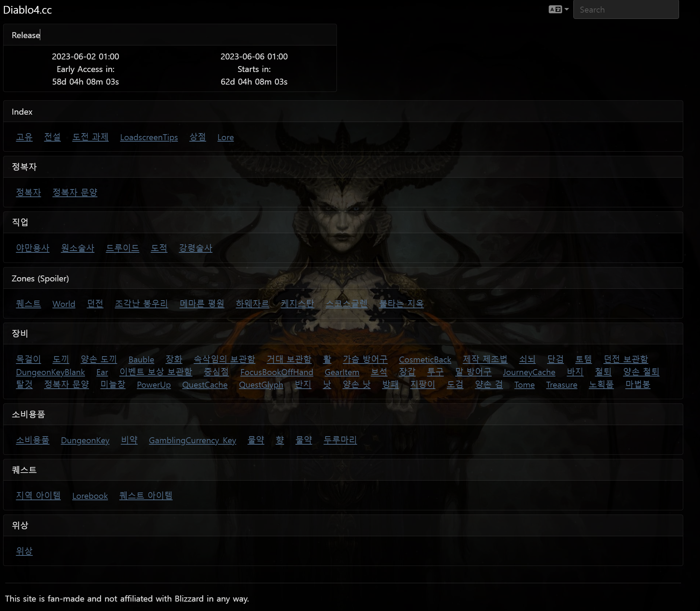
Task: Open the FocusBookOffHand equipment link
Action: [x=276, y=372]
